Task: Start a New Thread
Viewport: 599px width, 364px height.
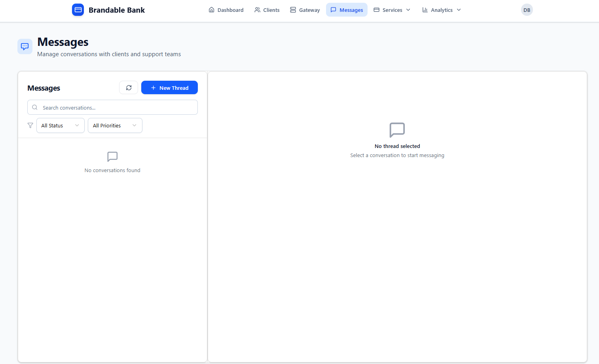Action: point(169,88)
